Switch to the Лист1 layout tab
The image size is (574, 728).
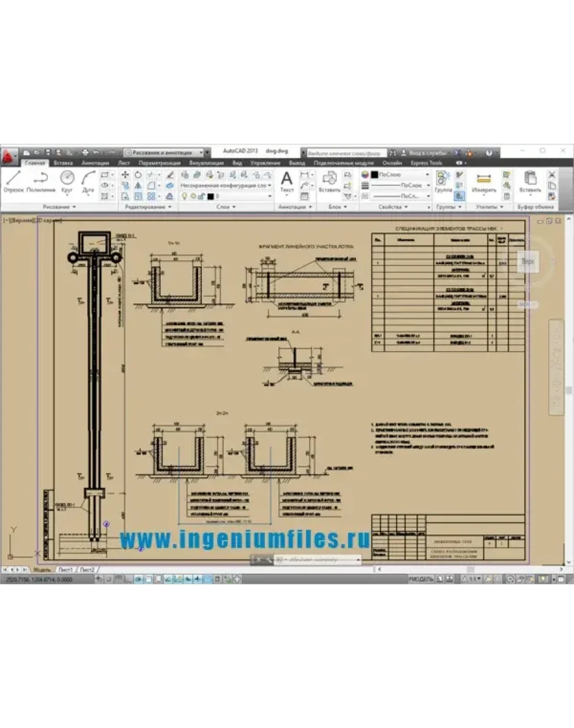coord(66,570)
